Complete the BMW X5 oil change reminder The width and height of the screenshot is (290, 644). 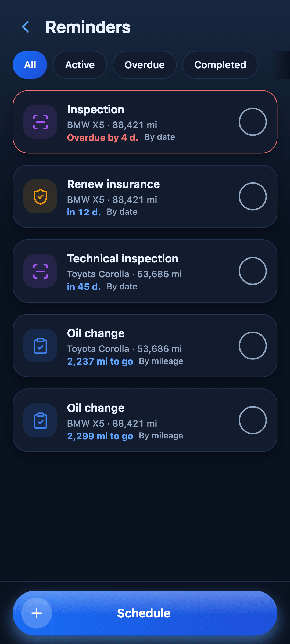click(253, 420)
